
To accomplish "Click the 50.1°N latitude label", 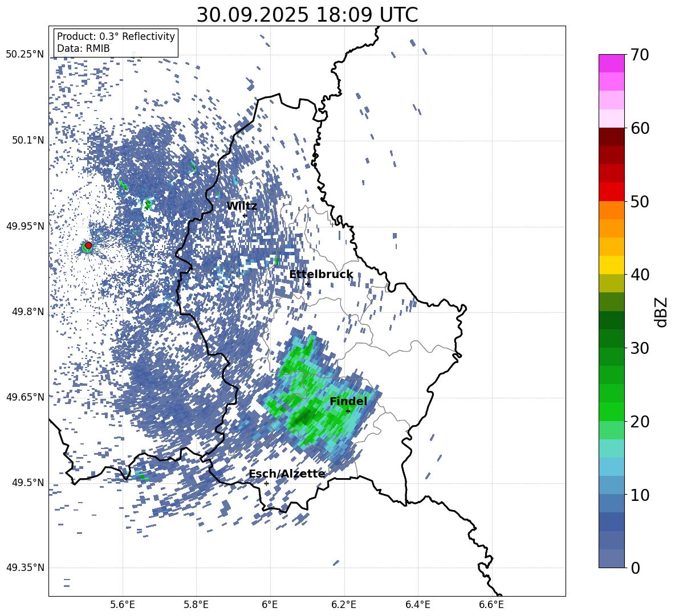I will [29, 140].
